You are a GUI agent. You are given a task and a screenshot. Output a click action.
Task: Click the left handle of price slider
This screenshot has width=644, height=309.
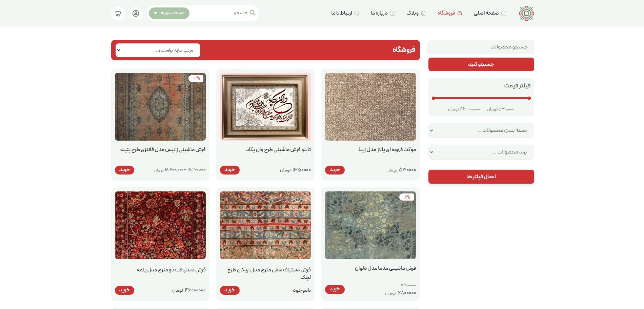pos(433,98)
